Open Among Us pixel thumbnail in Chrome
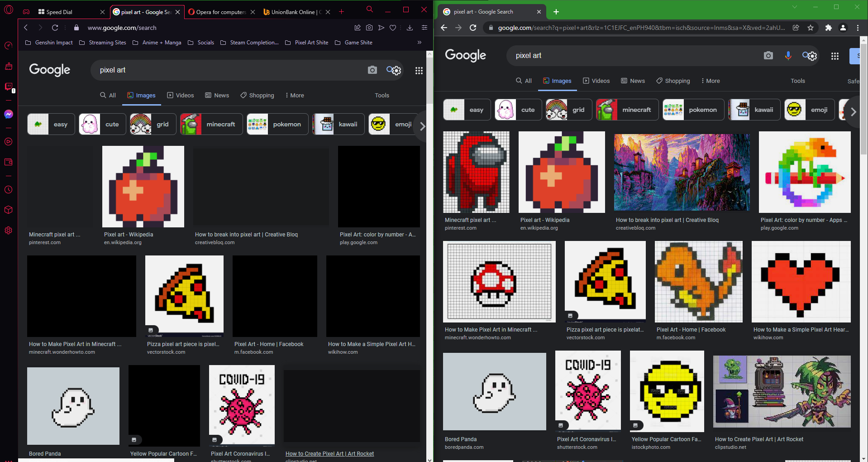The image size is (868, 462). (476, 172)
